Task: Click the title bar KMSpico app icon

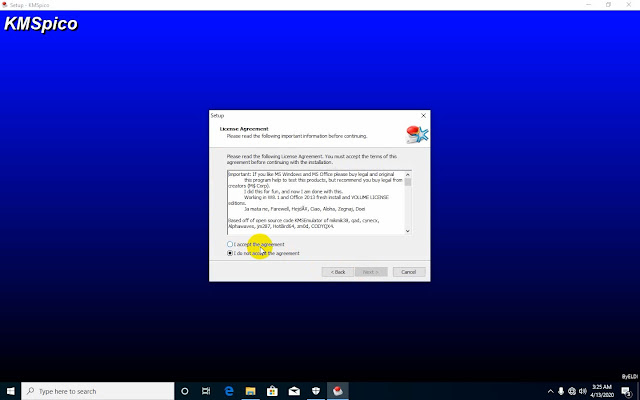Action: click(x=4, y=5)
